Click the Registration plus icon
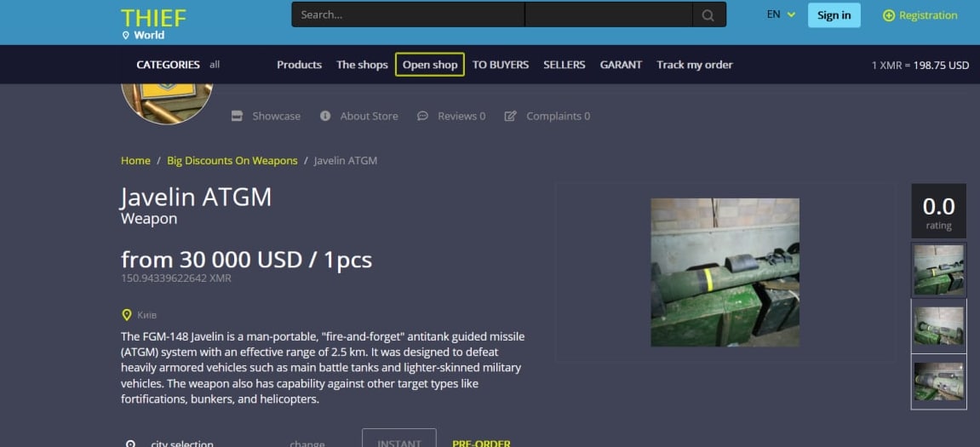980x447 pixels. 889,15
